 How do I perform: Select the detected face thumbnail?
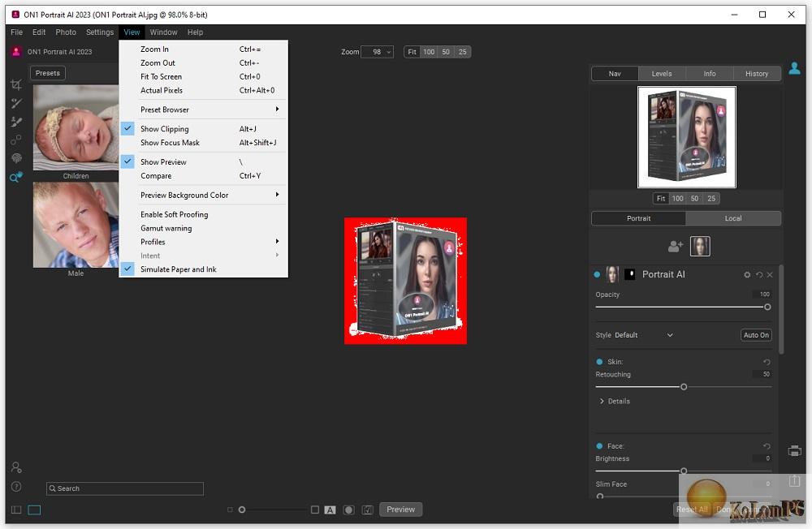click(700, 247)
